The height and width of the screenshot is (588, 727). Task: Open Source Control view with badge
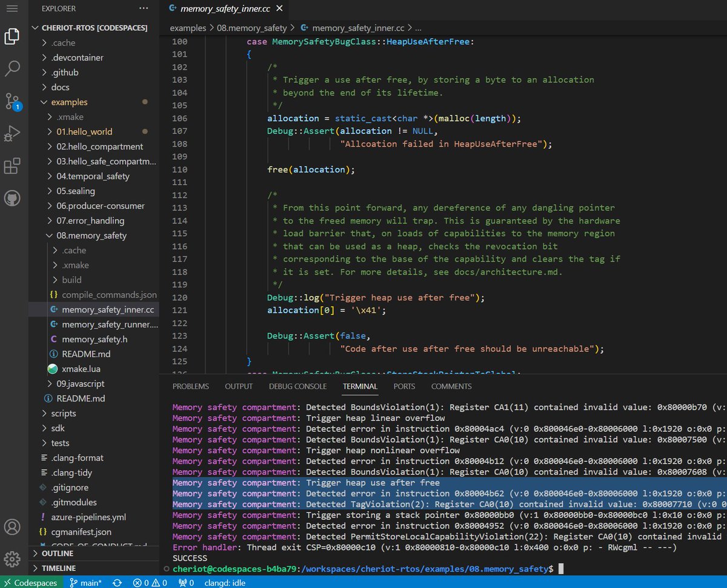(x=13, y=101)
